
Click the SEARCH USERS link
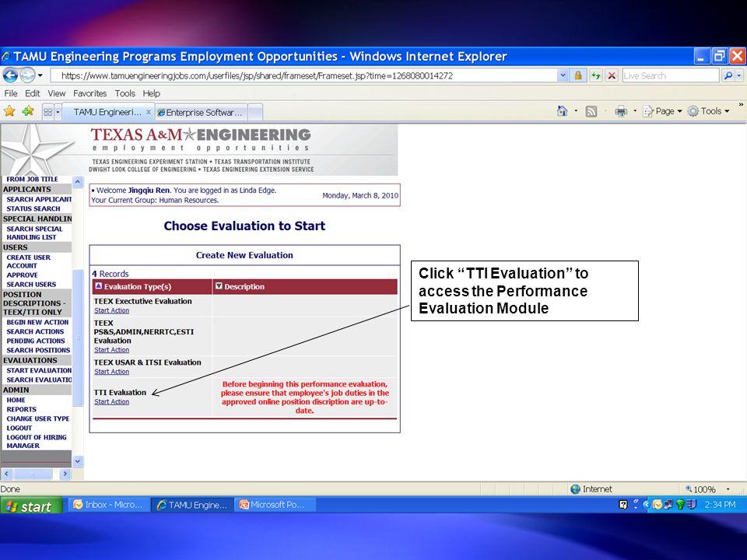(x=31, y=285)
